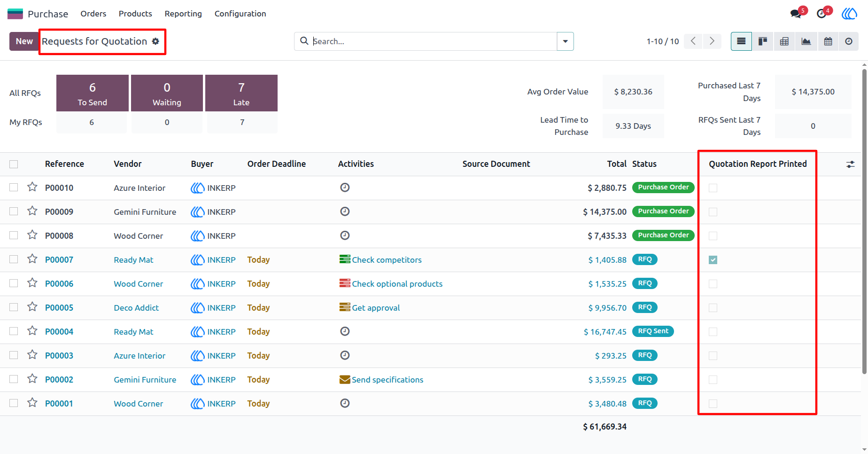The image size is (868, 454).
Task: Switch to activity view
Action: pyautogui.click(x=849, y=41)
